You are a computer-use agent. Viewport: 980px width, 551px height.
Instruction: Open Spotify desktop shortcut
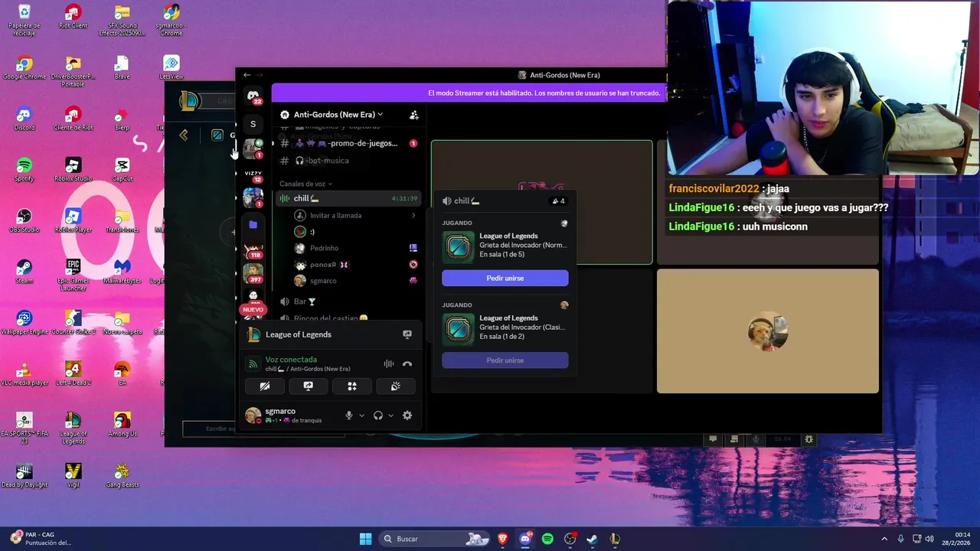[x=24, y=171]
